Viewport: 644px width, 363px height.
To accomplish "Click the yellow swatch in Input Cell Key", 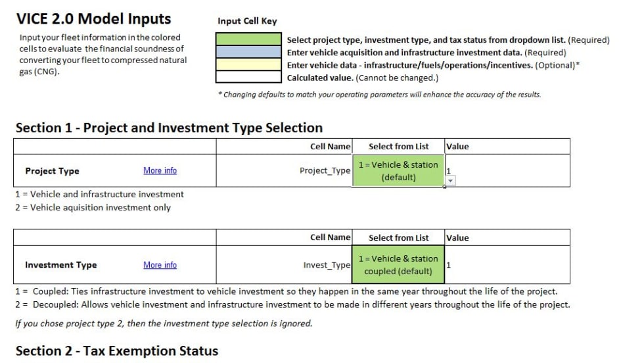I will point(250,64).
